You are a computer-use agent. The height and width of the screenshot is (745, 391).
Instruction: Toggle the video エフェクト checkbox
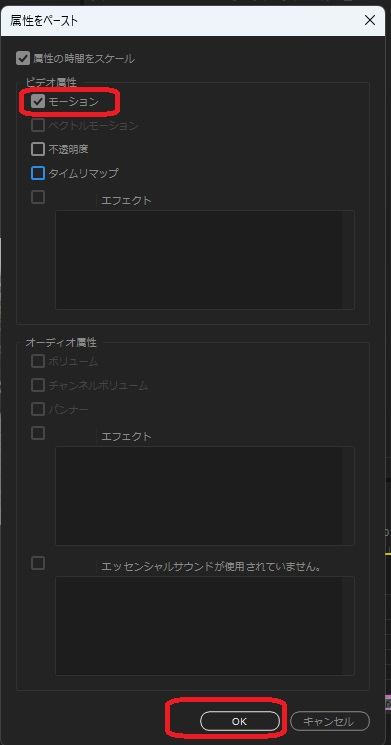pos(38,197)
